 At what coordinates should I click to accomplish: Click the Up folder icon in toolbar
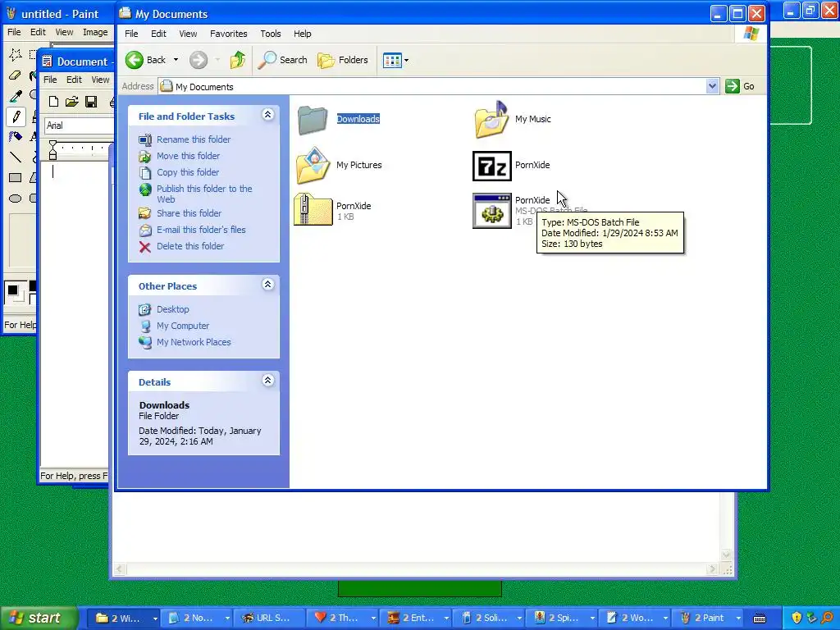237,60
